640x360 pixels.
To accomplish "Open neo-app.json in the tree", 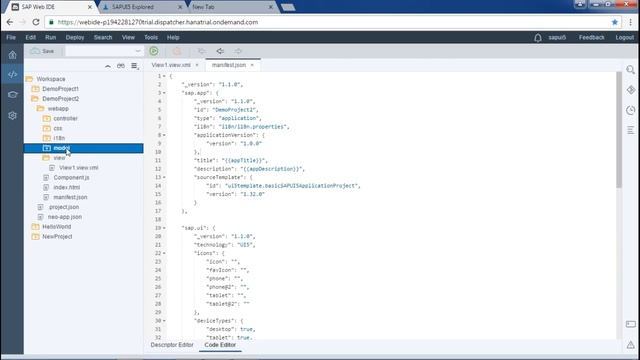I will 64,217.
